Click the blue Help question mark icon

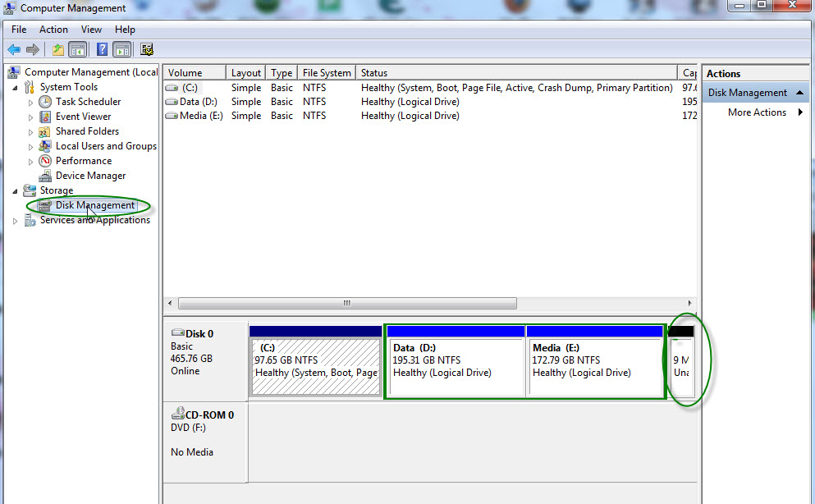[103, 50]
